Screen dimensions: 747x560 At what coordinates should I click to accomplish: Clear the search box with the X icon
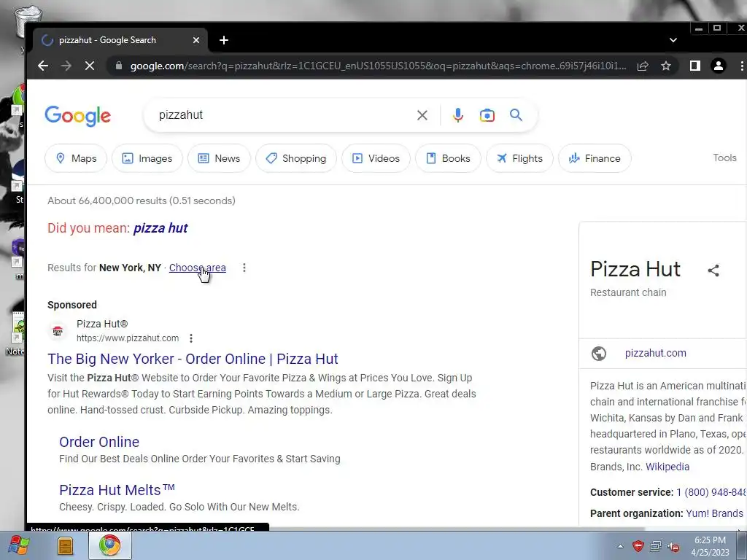pos(422,115)
